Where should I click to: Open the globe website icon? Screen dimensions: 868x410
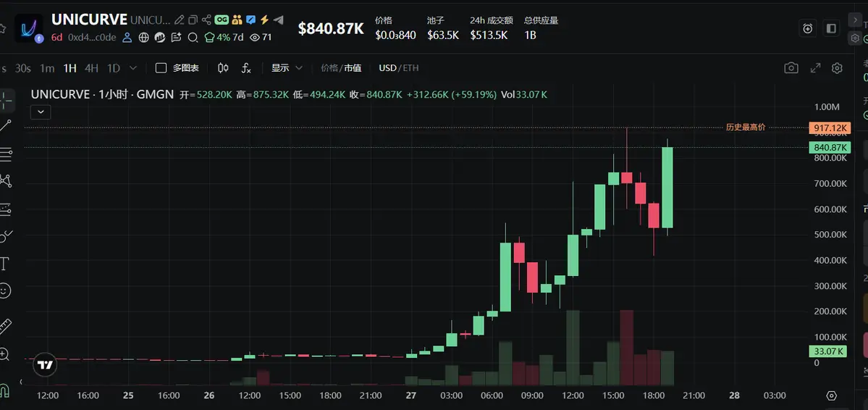pyautogui.click(x=144, y=38)
